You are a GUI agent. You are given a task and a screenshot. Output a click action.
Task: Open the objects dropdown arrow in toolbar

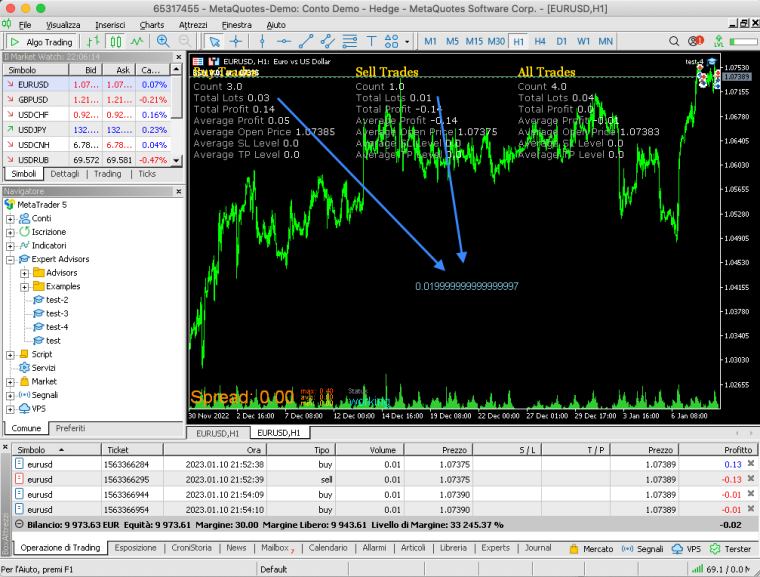click(x=407, y=42)
